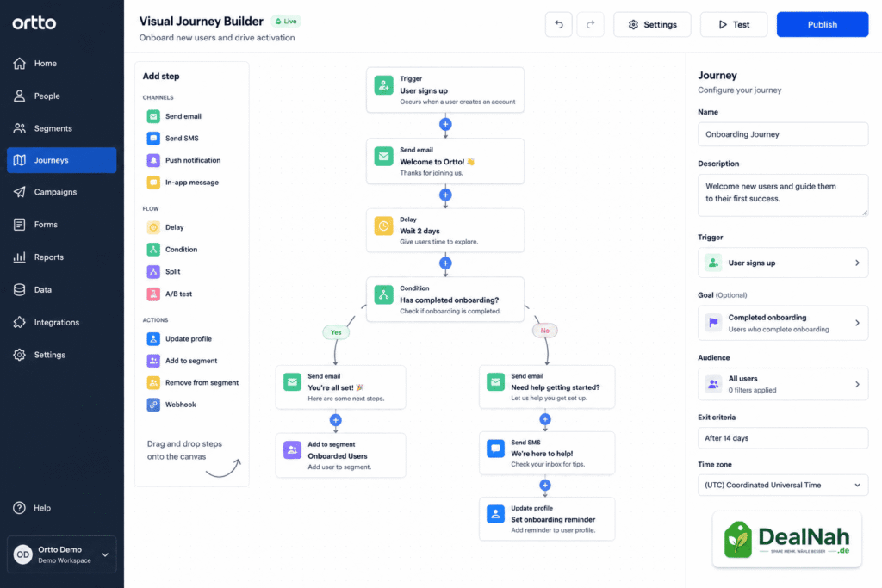Select You're all set email node
The image size is (882, 588).
click(340, 387)
